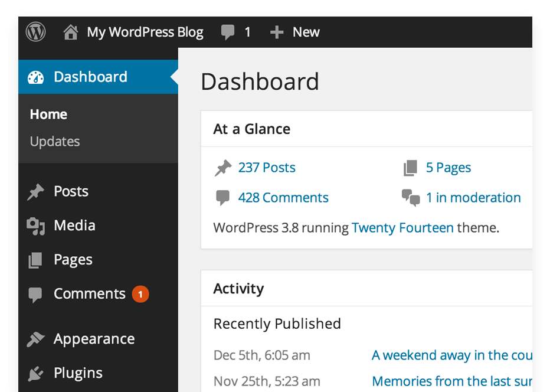Click the Posts pushpin icon
This screenshot has width=550, height=392.
pos(36,191)
